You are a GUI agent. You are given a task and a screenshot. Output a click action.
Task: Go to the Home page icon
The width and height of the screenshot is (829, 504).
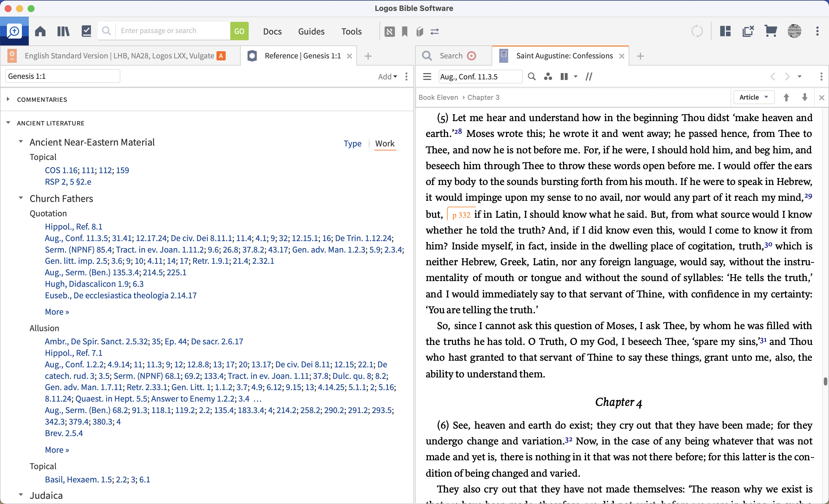(40, 31)
